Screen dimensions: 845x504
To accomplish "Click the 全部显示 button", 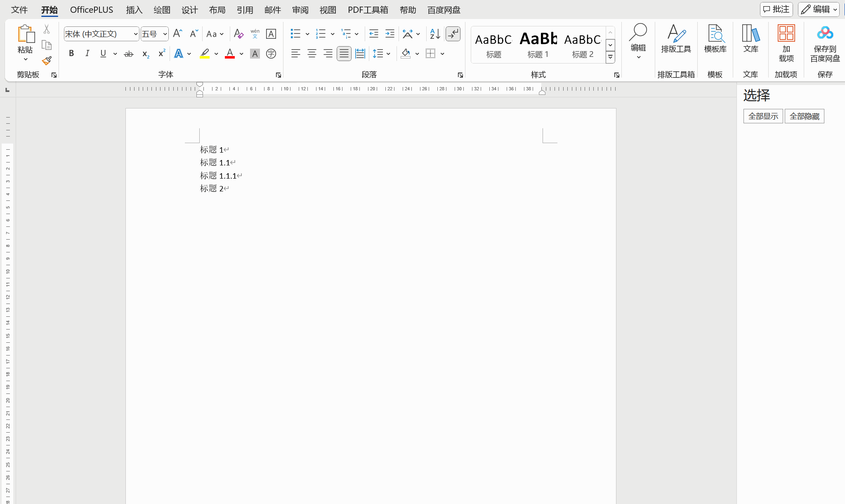I will tap(763, 116).
